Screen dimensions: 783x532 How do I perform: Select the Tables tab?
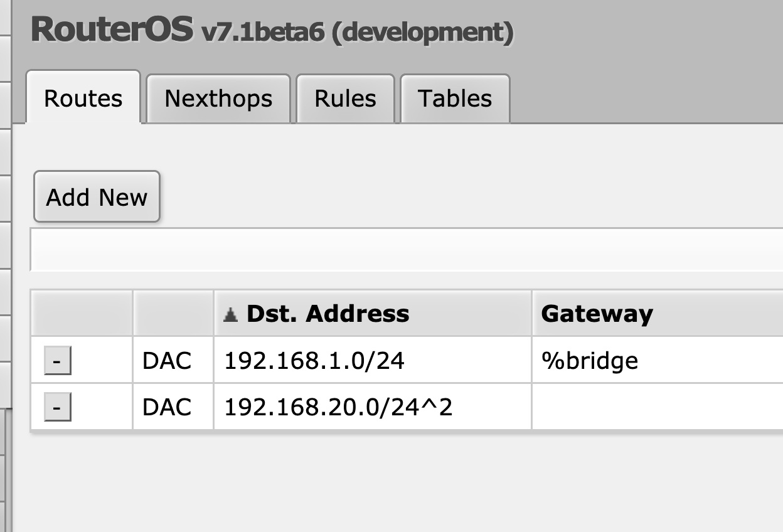(x=455, y=98)
